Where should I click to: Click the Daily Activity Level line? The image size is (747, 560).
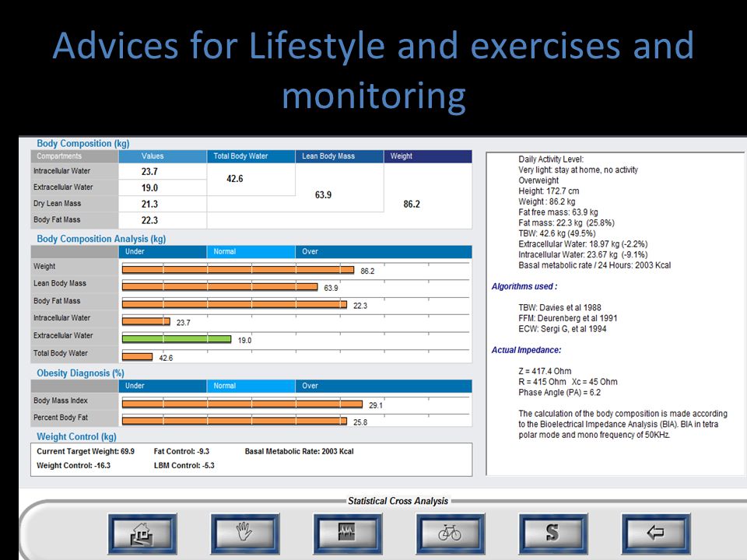tap(551, 159)
